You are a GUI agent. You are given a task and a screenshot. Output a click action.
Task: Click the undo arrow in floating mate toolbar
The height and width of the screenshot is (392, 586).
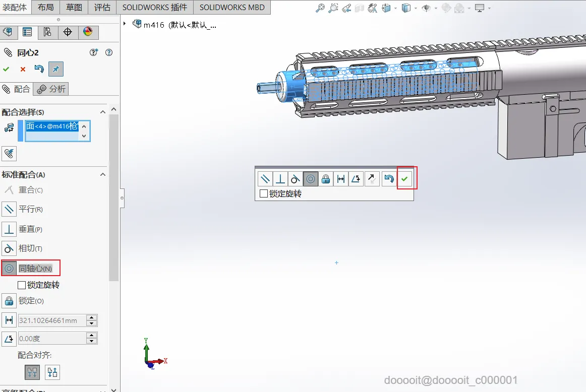tap(389, 179)
